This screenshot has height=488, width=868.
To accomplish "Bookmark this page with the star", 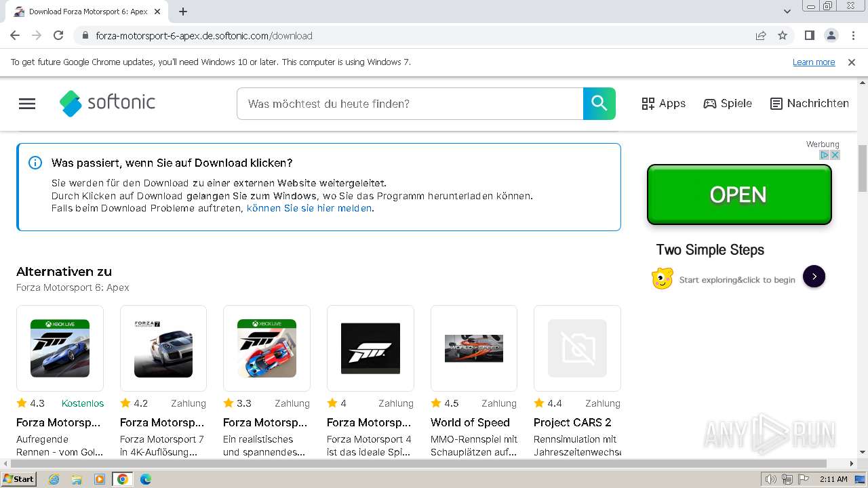I will coord(783,35).
